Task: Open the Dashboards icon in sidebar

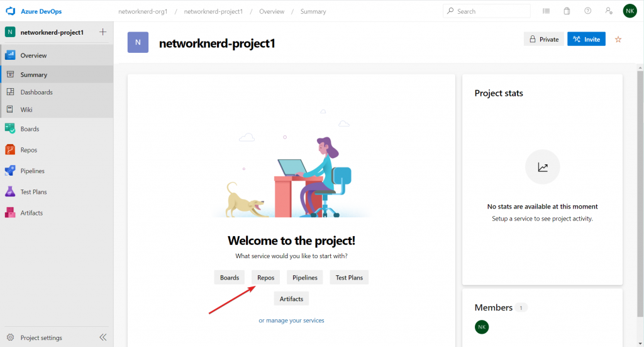Action: point(10,92)
